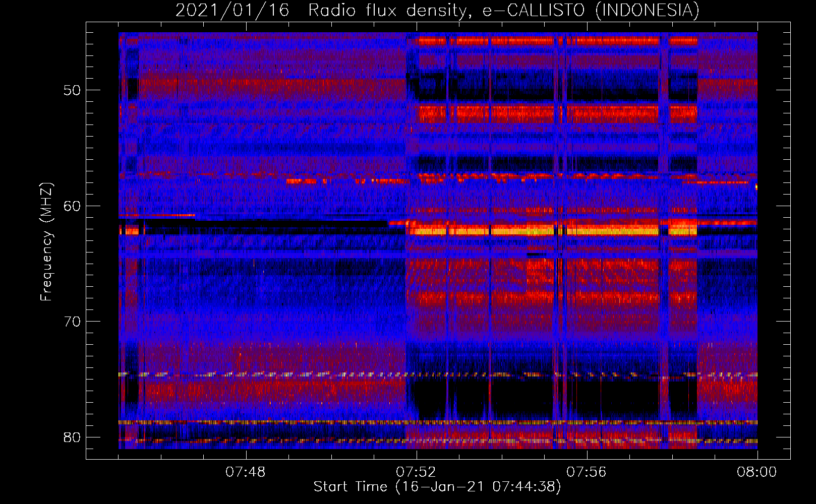Click the 07:56 time tick label
816x504 pixels.
pyautogui.click(x=587, y=472)
